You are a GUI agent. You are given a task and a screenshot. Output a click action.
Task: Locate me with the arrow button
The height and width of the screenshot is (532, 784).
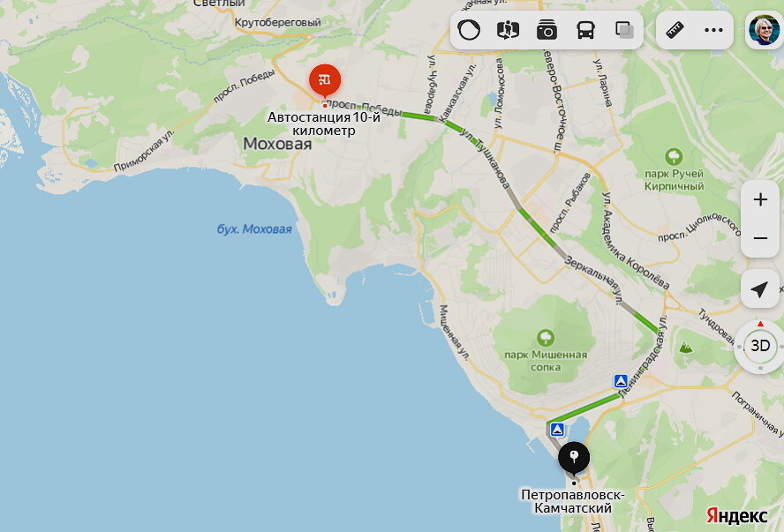[760, 288]
